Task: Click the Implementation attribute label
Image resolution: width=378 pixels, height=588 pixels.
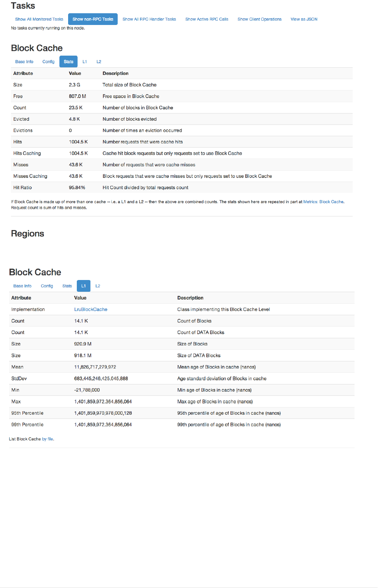Action: tap(28, 310)
